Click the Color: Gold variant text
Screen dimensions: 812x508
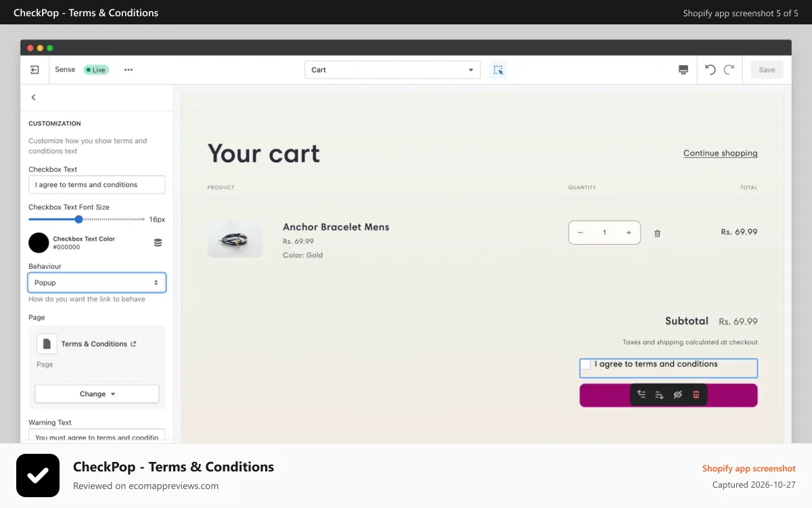302,255
